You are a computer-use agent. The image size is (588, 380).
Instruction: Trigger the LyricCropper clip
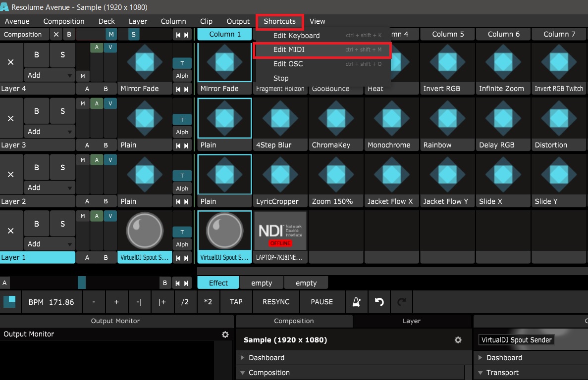[x=280, y=175]
